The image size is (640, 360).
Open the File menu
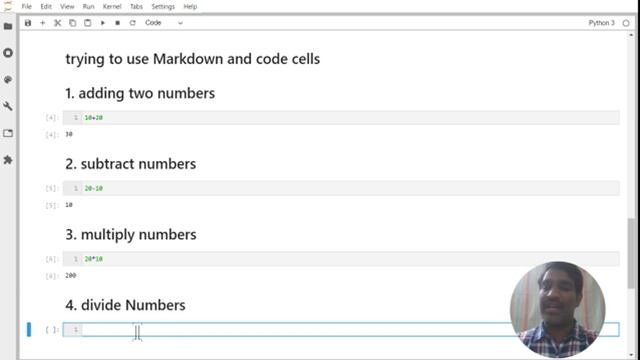(27, 7)
